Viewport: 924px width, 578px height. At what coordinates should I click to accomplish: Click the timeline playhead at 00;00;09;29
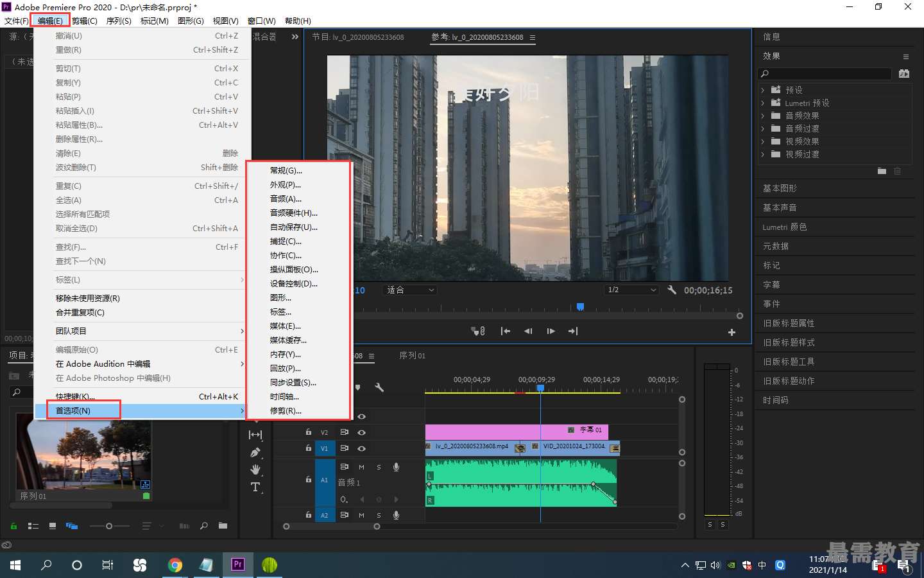(x=540, y=388)
